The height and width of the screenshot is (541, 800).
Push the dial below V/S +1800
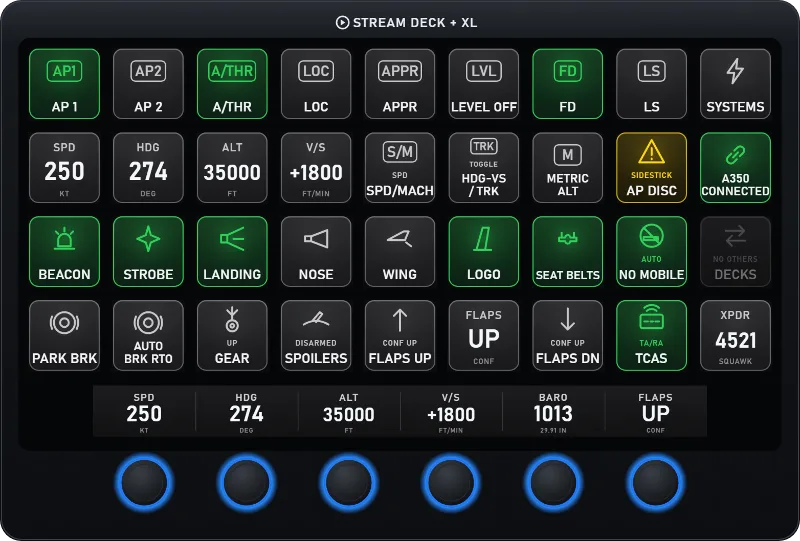pos(451,482)
